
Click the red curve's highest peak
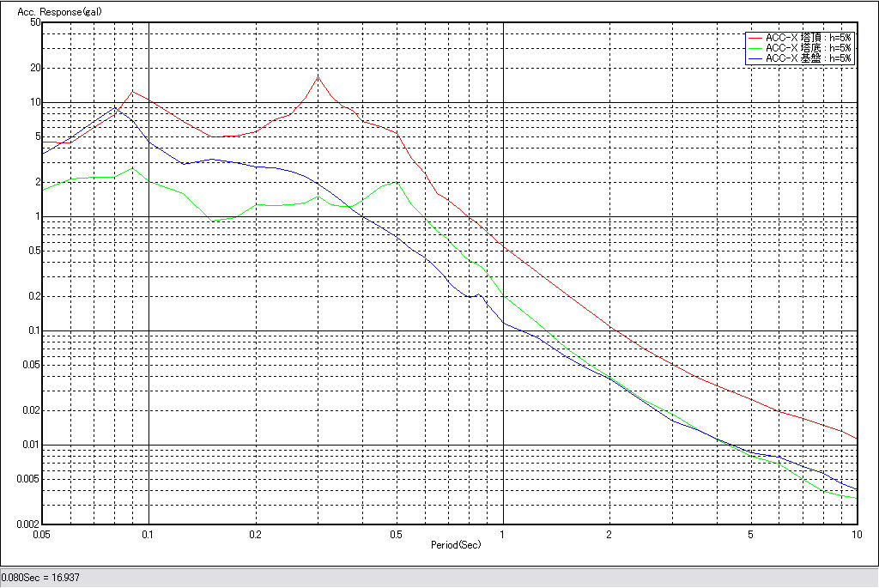click(318, 77)
